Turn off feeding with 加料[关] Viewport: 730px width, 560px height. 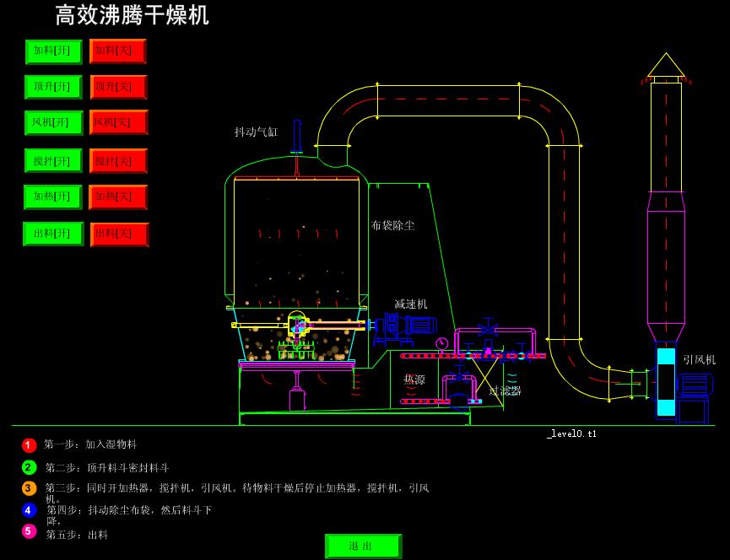(118, 51)
